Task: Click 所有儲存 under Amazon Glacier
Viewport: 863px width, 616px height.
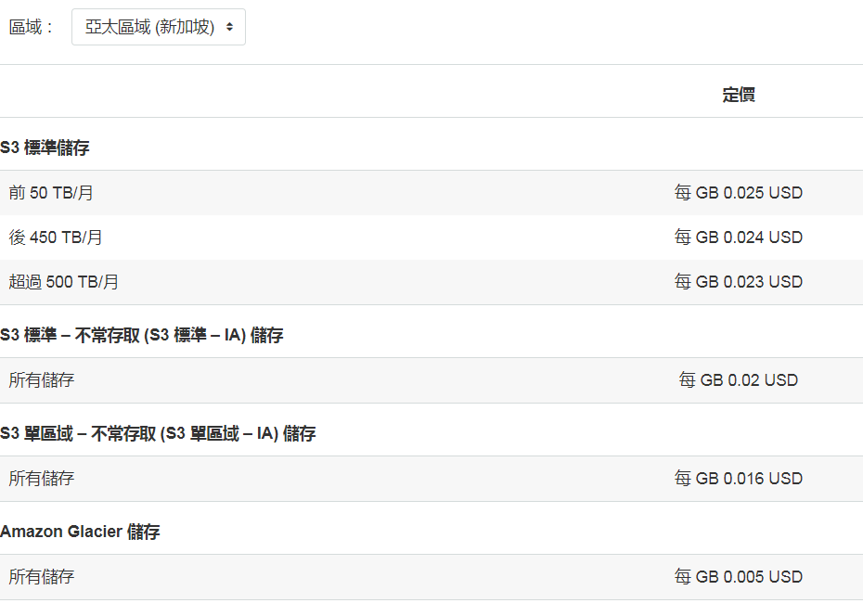Action: pyautogui.click(x=41, y=576)
